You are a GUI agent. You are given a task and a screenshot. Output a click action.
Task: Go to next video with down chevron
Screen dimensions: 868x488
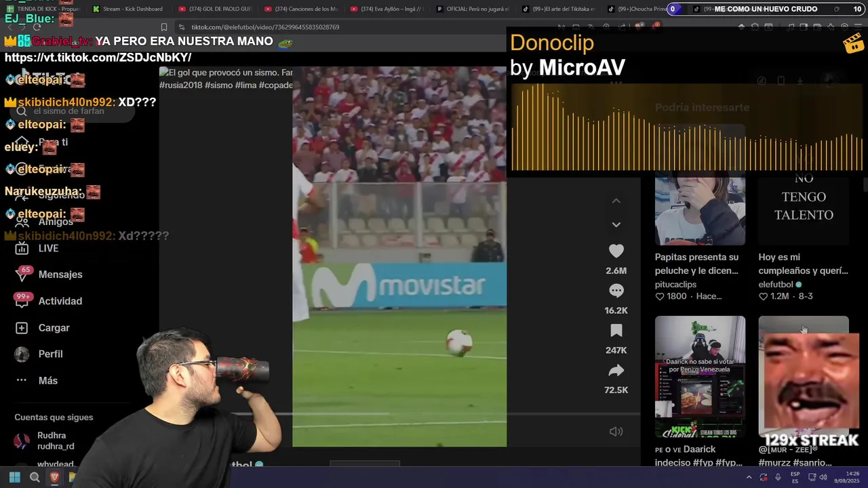pos(616,224)
